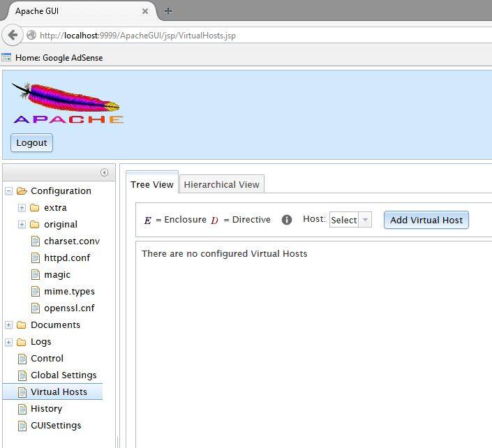This screenshot has height=448, width=492.
Task: Select the Configuration tree label
Action: coord(61,191)
